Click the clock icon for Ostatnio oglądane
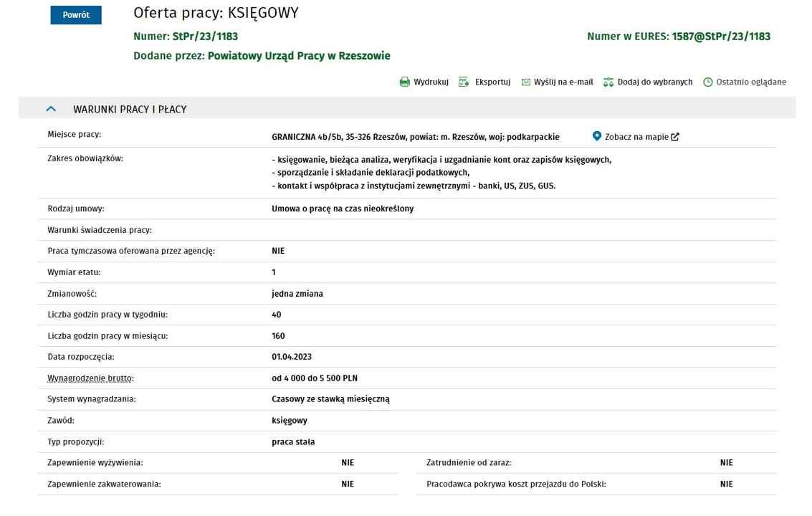812x516 pixels. point(708,82)
